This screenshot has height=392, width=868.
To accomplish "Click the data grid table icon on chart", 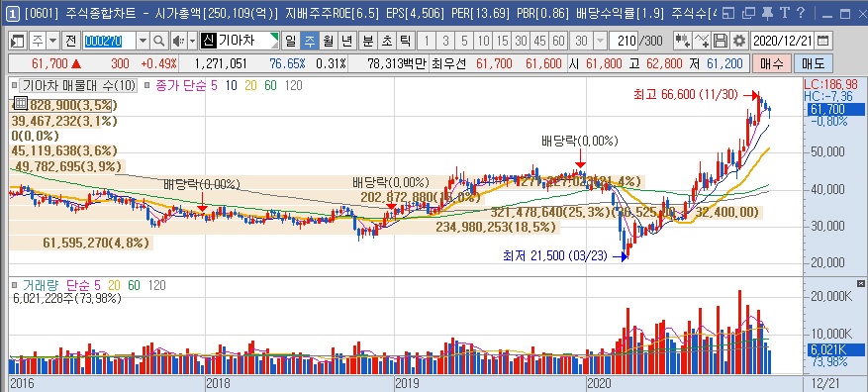I will click(20, 103).
